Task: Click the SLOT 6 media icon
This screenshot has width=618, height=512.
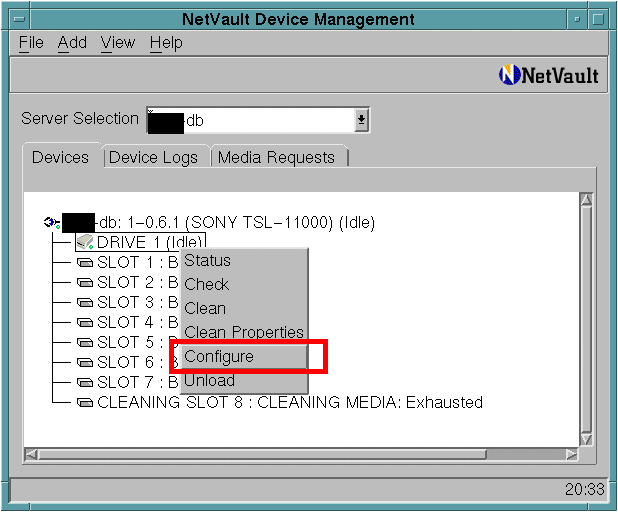Action: [x=84, y=363]
